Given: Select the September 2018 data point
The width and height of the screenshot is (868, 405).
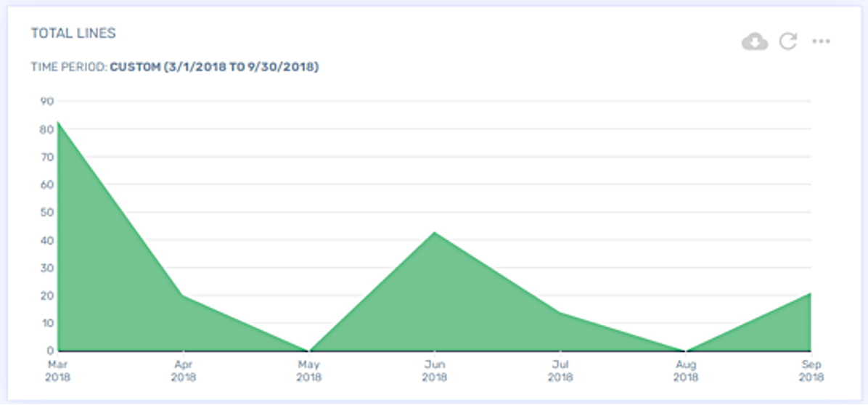Looking at the screenshot, I should point(810,293).
